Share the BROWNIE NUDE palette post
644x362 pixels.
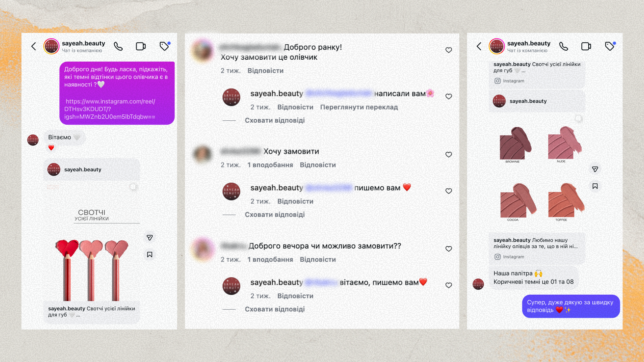[595, 169]
